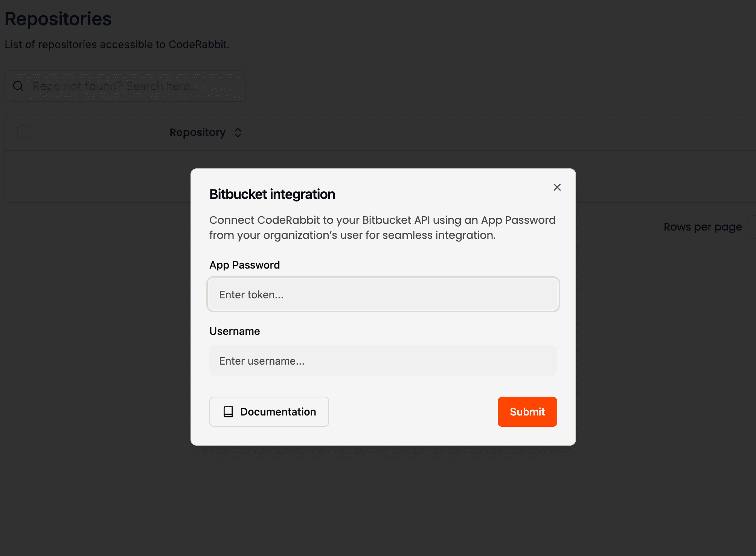Open the Rows per page dropdown
756x556 pixels.
pos(752,227)
